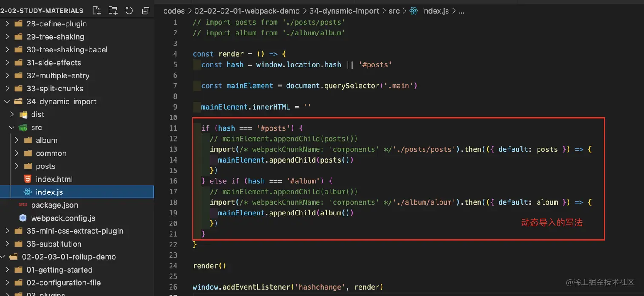The width and height of the screenshot is (644, 296).
Task: Click the folder icon of 28-define-plugin
Action: 18,24
